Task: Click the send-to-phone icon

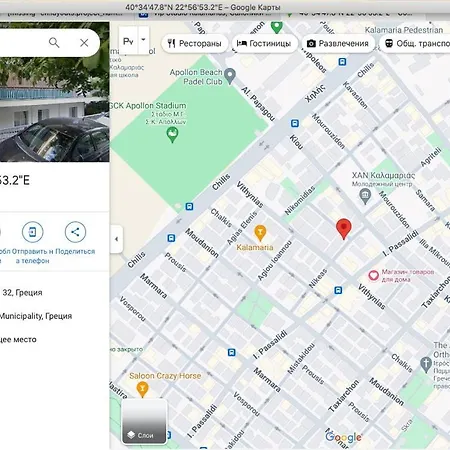Action: 32,232
